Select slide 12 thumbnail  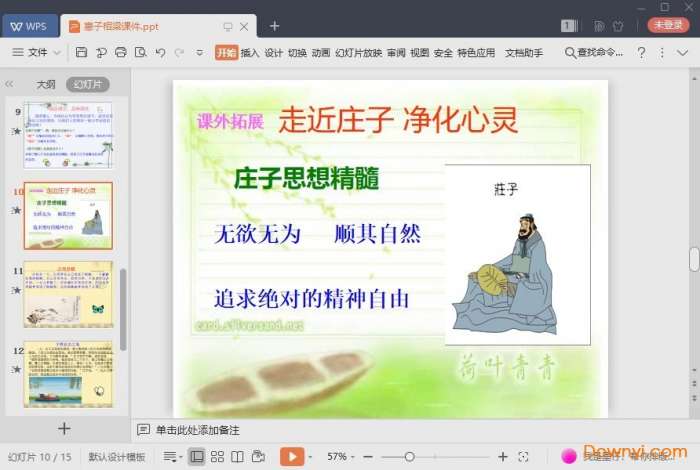pos(68,374)
